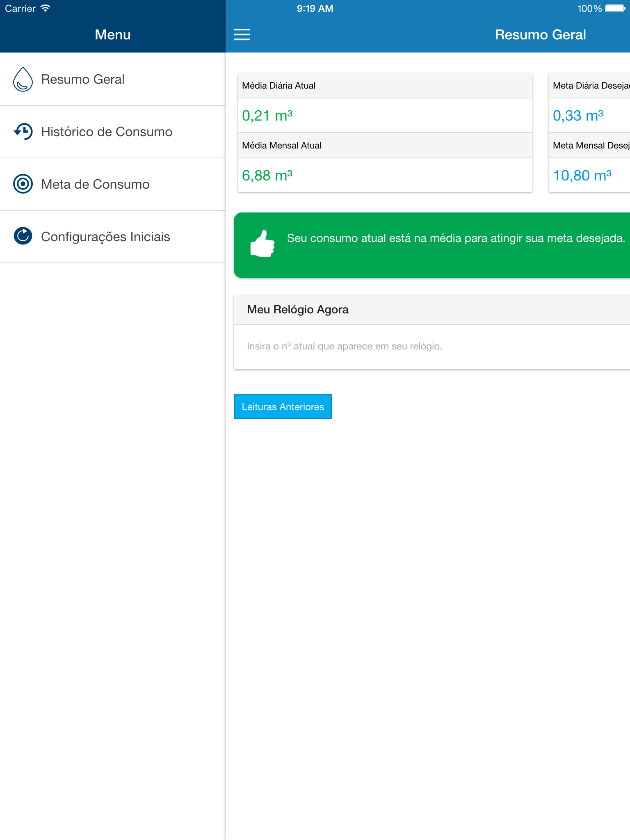Tap the battery indicator icon
The image size is (630, 840).
[x=615, y=9]
